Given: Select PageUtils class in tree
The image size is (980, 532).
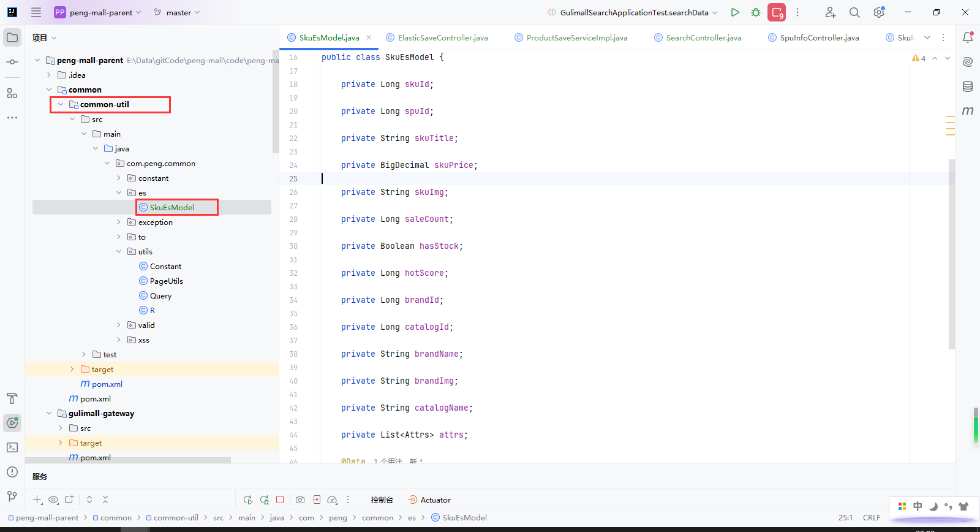Looking at the screenshot, I should tap(161, 281).
